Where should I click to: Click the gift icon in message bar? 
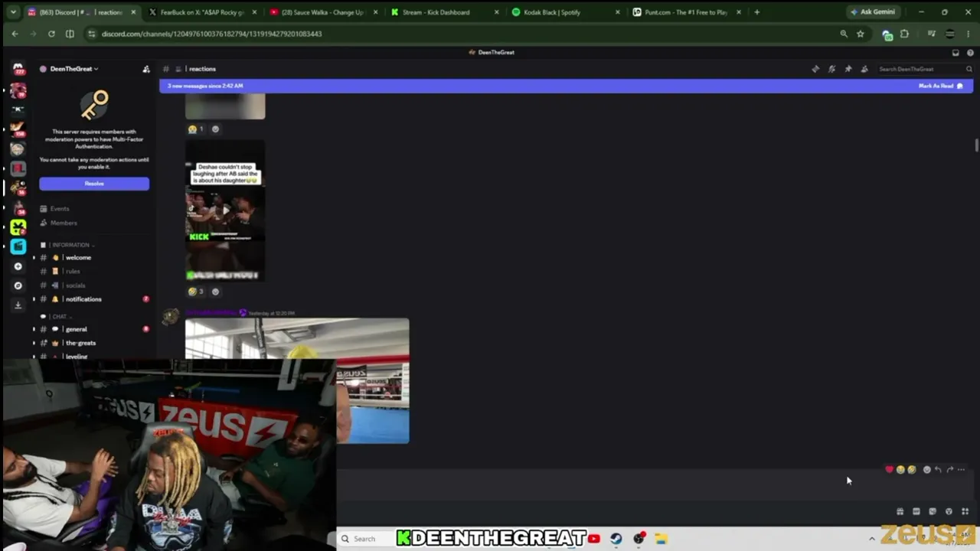tap(900, 512)
